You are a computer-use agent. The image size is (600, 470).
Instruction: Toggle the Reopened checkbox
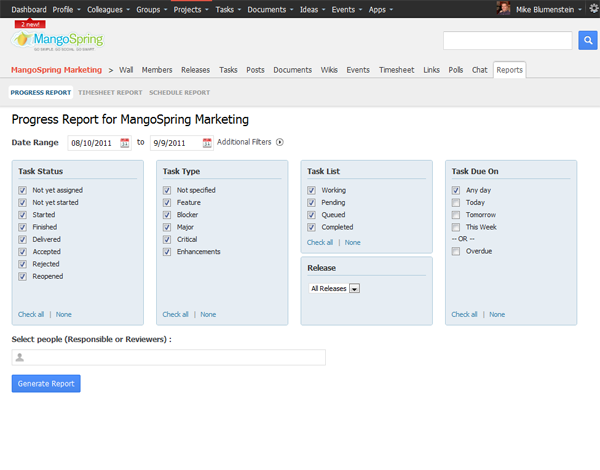tap(23, 276)
